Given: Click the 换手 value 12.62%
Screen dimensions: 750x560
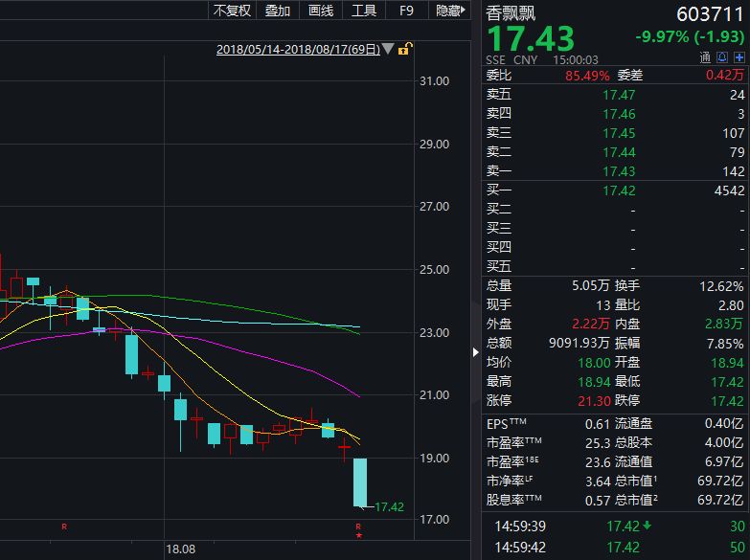Looking at the screenshot, I should 722,286.
